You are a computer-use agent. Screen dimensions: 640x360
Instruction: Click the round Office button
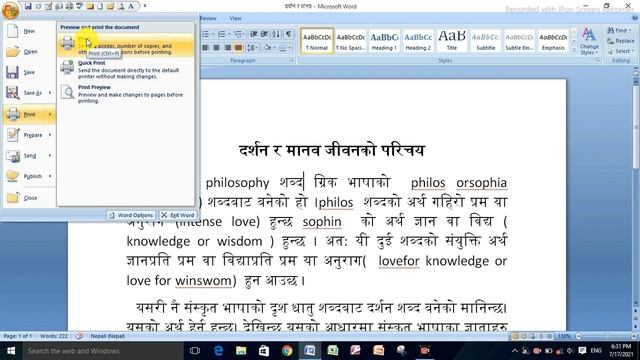click(10, 9)
